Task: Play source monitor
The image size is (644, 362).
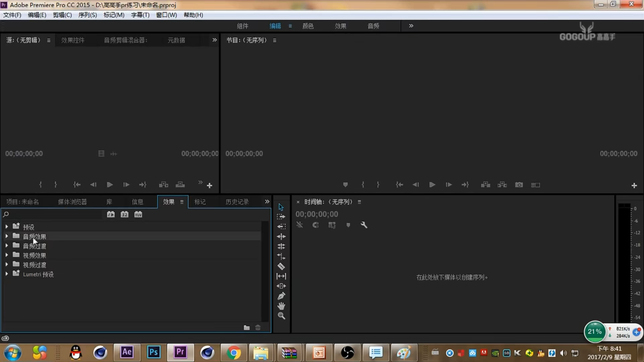Action: click(110, 185)
